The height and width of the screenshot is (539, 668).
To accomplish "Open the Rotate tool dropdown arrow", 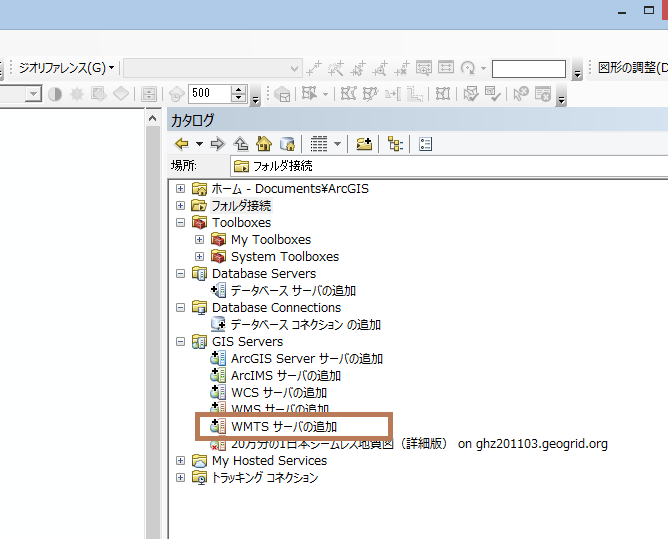I will pyautogui.click(x=483, y=68).
